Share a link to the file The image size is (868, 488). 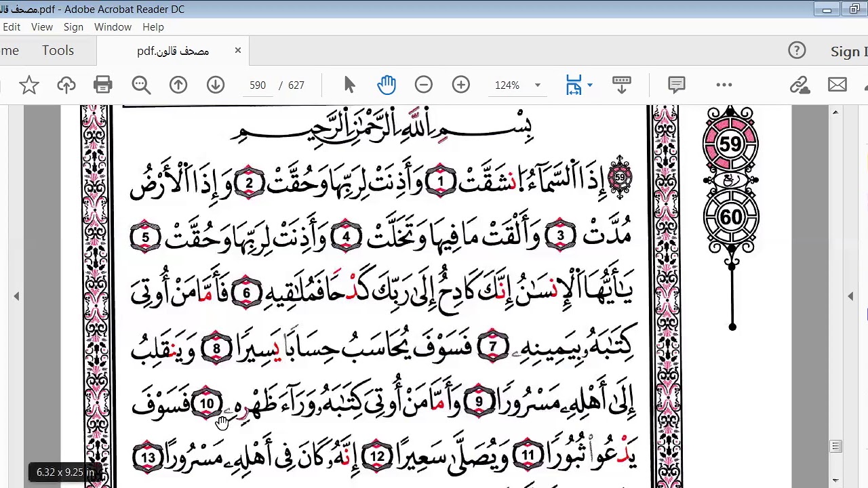pos(800,85)
